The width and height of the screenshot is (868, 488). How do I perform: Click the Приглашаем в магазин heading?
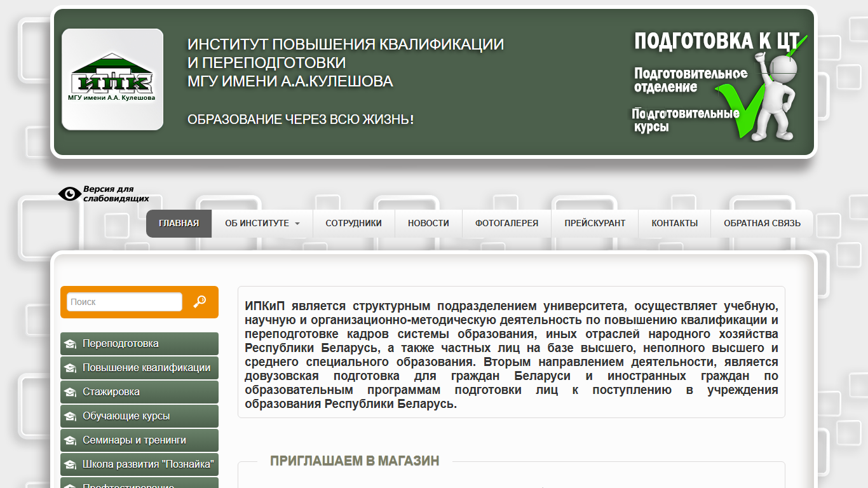coord(355,461)
